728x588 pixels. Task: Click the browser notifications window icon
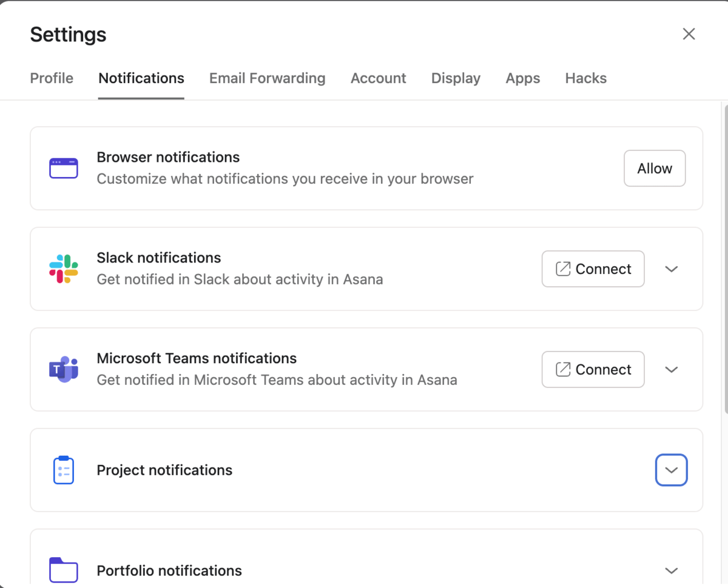point(63,168)
